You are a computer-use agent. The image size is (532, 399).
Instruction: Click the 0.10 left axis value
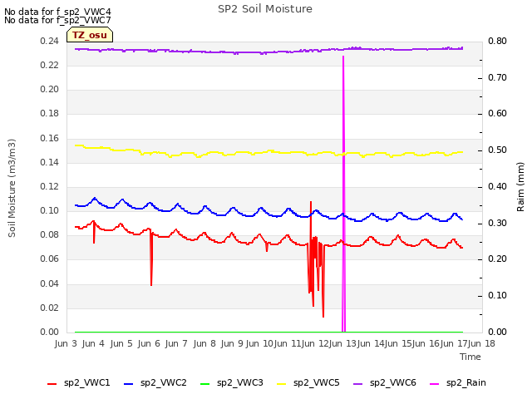pos(49,210)
